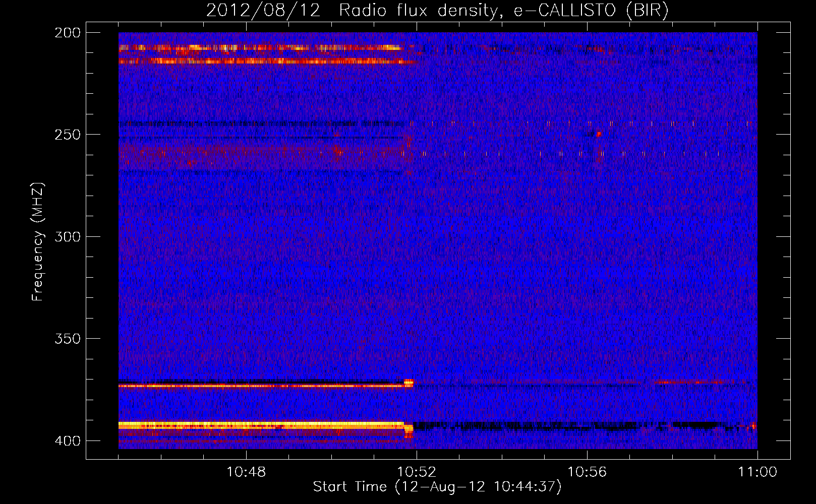Click the 10:56 time tick label
The height and width of the screenshot is (504, 816).
[587, 472]
